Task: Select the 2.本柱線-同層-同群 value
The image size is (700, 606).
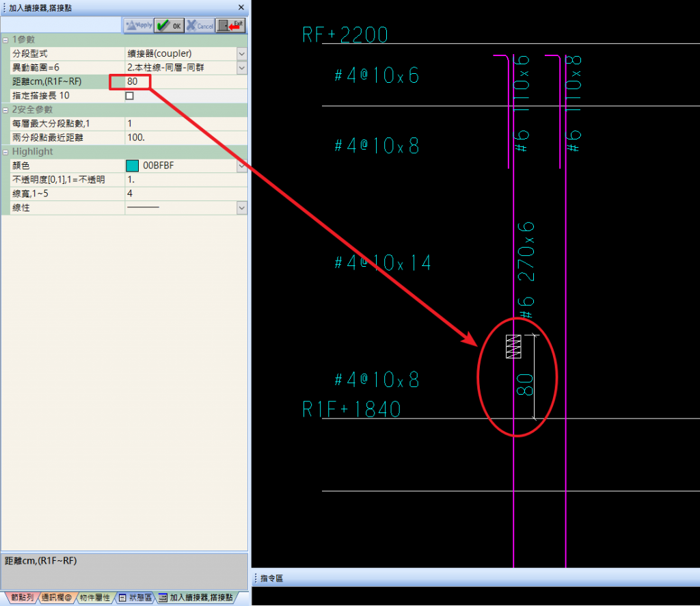Action: pos(165,68)
